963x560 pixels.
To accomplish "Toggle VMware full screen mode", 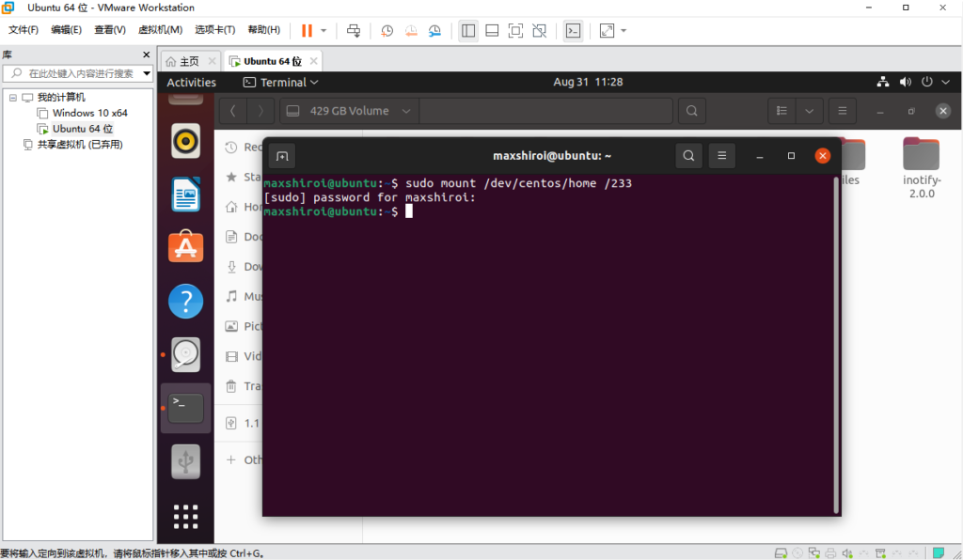I will pyautogui.click(x=515, y=30).
